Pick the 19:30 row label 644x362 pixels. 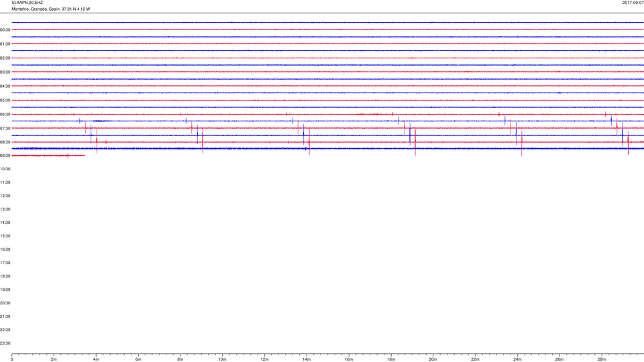(5, 290)
